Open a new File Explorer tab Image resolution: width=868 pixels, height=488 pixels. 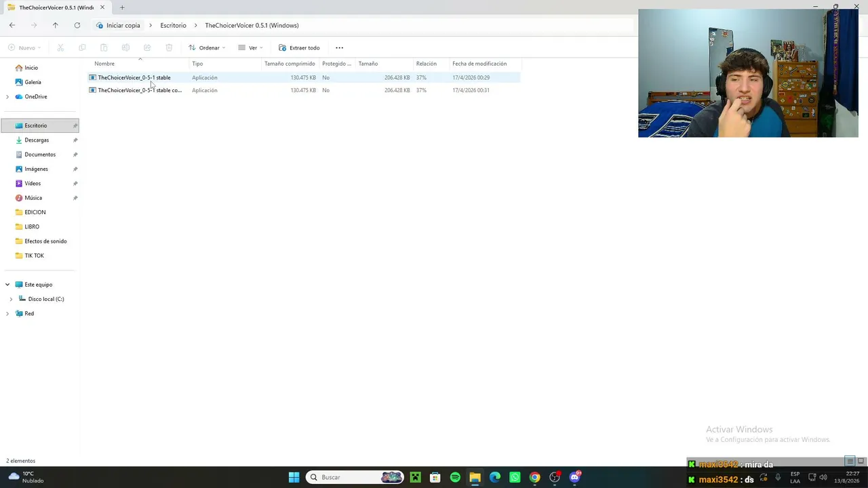click(122, 7)
